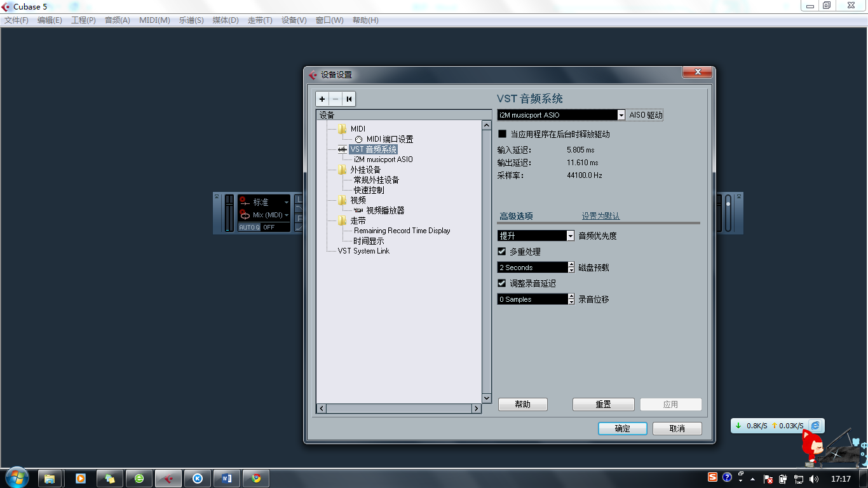Show hidden tray icons arrow
The height and width of the screenshot is (488, 868).
753,478
